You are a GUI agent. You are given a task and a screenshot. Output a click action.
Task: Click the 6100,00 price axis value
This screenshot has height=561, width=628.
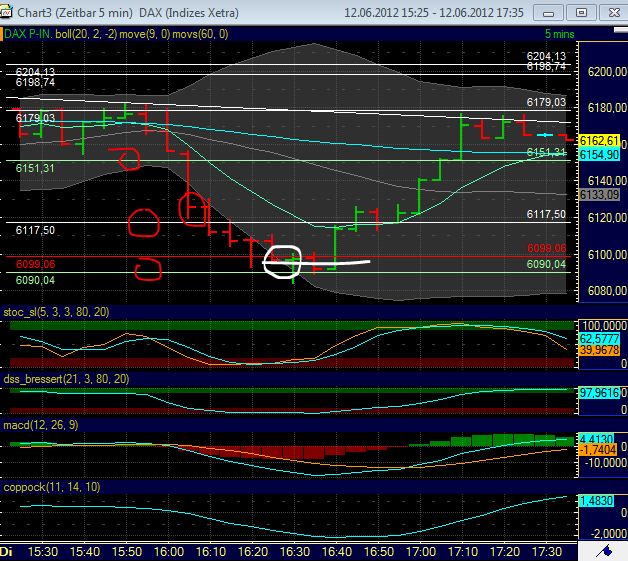pos(606,254)
